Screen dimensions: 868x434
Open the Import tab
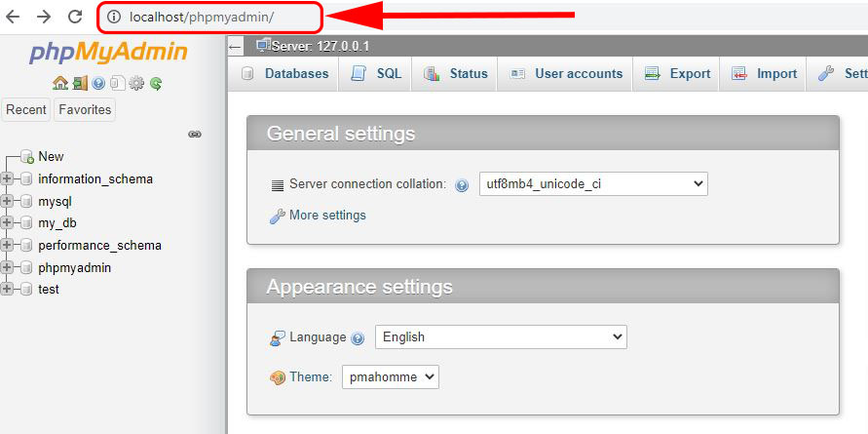point(762,74)
